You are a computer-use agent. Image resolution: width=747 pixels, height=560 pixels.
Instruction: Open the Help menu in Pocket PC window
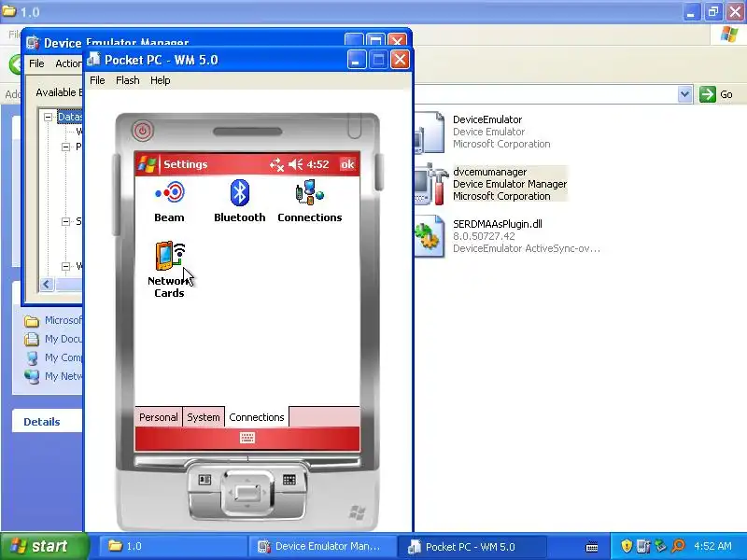[160, 80]
